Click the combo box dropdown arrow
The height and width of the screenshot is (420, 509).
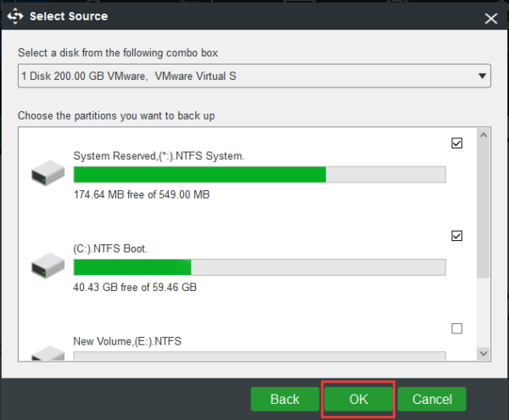click(482, 76)
